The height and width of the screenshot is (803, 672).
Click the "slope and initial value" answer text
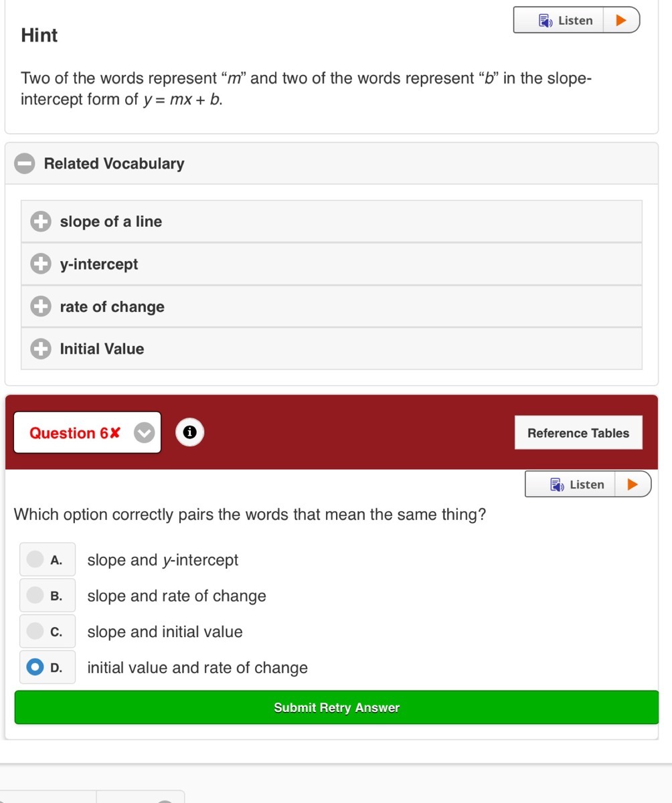pos(165,632)
